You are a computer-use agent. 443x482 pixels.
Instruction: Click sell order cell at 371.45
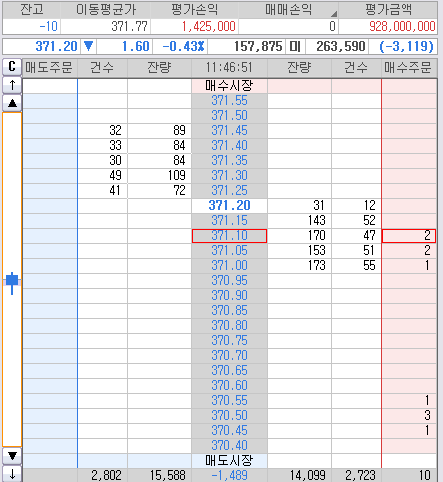(x=50, y=131)
